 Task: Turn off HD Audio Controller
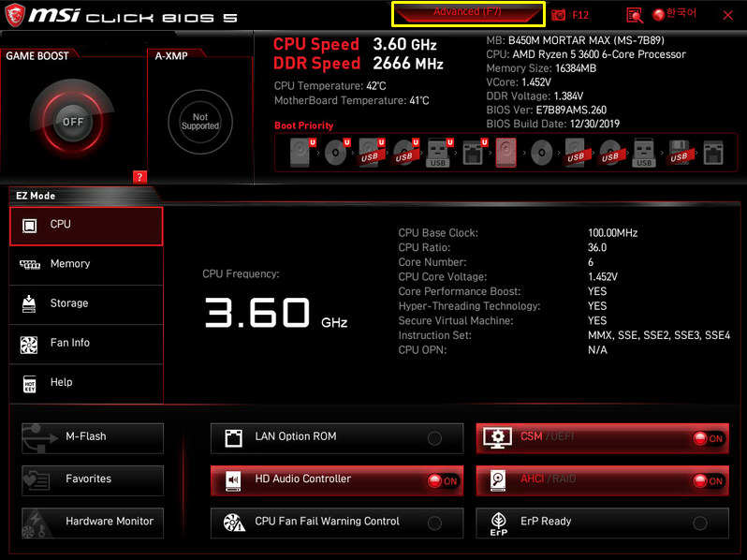tap(337, 480)
